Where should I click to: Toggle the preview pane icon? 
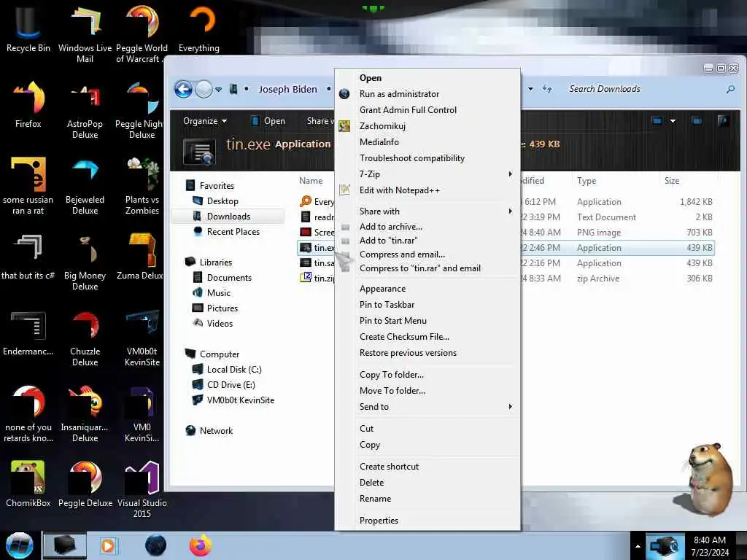[x=697, y=121]
